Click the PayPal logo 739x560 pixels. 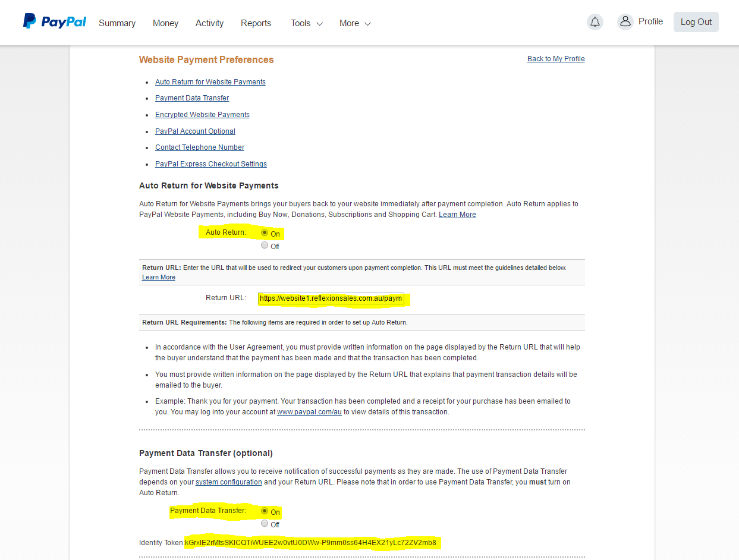[x=55, y=22]
